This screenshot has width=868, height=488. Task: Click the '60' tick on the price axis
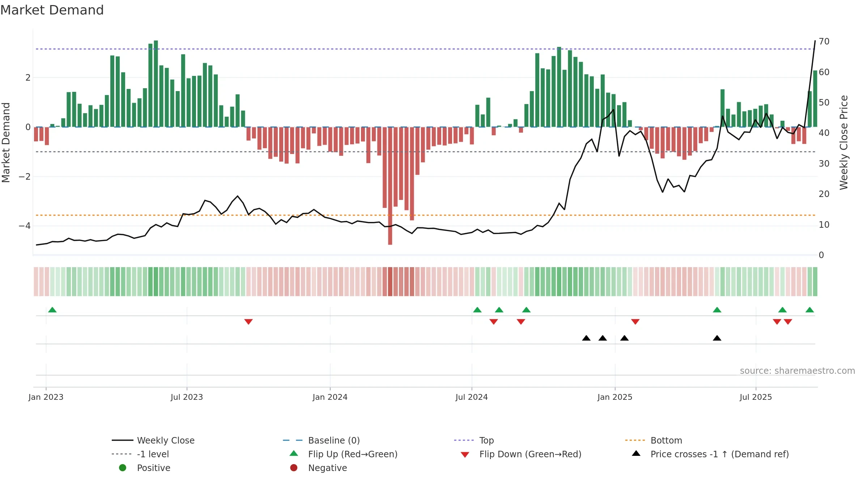[x=824, y=72]
